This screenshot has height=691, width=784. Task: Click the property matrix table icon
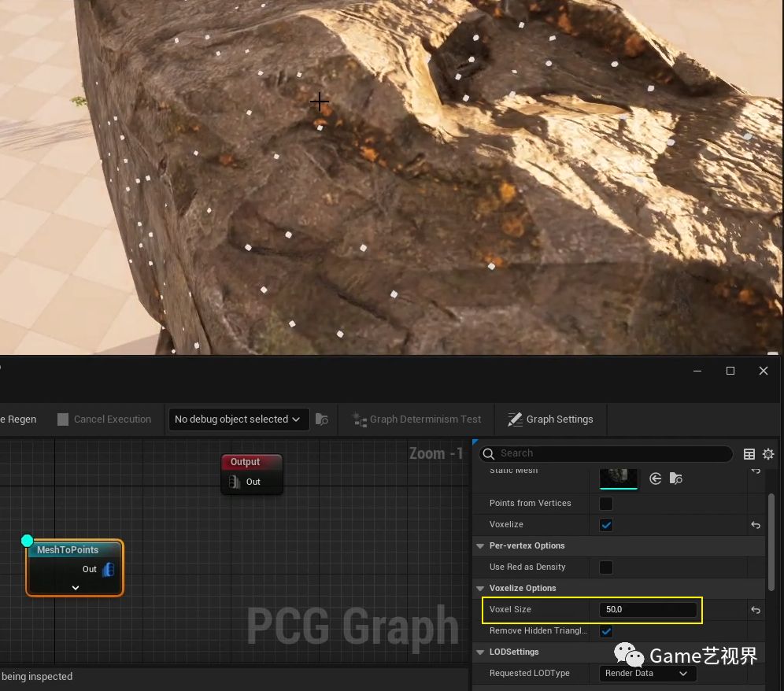pyautogui.click(x=749, y=454)
